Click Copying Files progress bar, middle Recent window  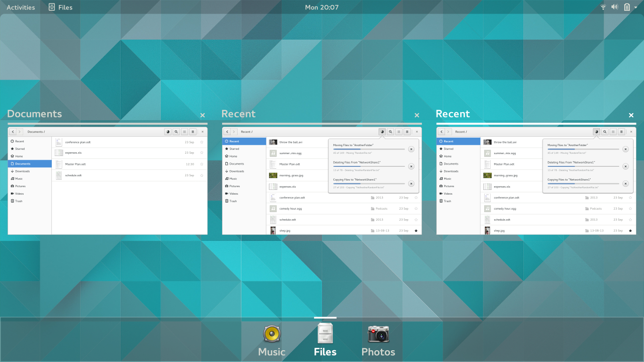pos(369,183)
